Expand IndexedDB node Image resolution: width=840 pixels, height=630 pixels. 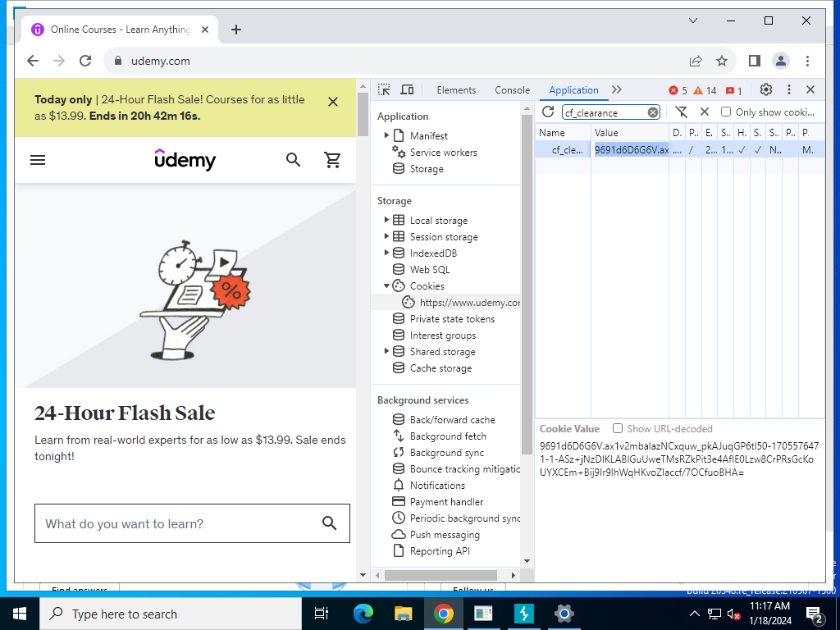coord(386,253)
